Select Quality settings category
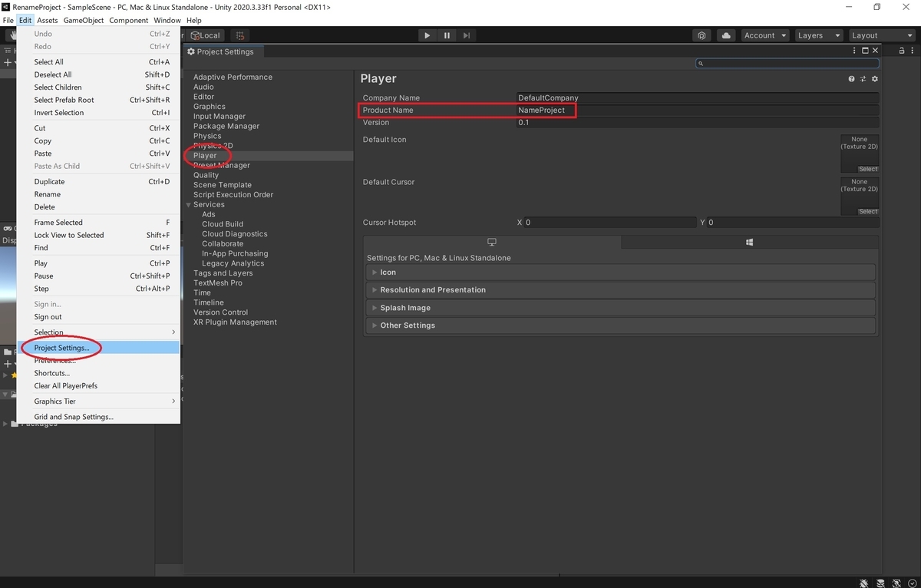Viewport: 921px width, 588px height. point(206,175)
